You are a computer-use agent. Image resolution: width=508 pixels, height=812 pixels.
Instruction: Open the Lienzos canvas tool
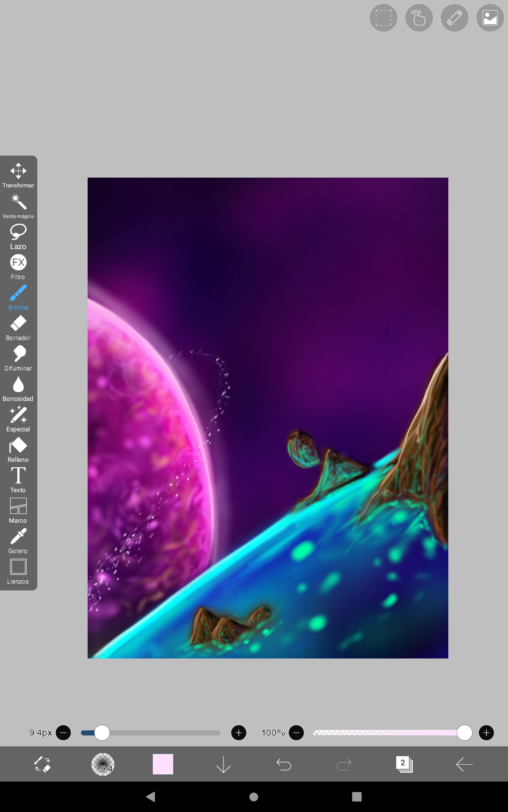point(18,571)
